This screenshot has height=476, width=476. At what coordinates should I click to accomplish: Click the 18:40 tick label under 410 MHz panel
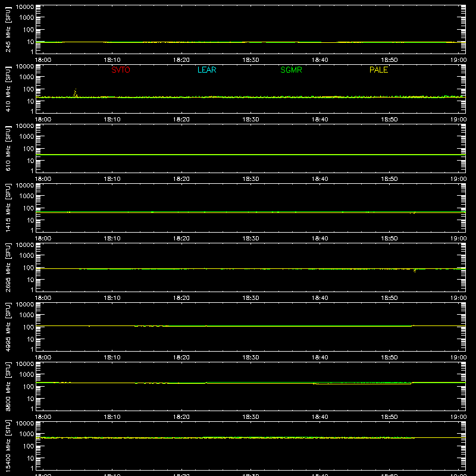coord(320,120)
